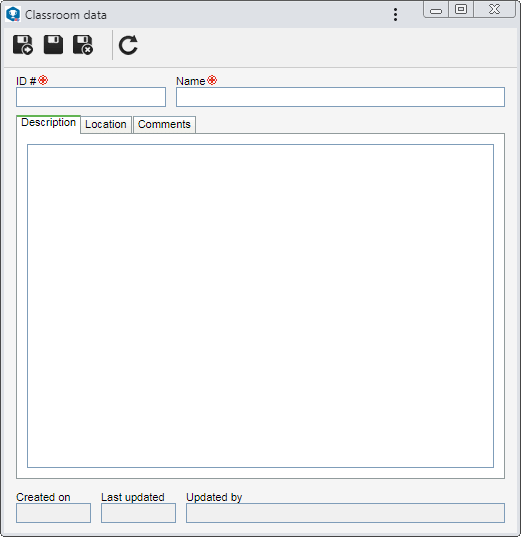The image size is (521, 537).
Task: Click the Updated by field
Action: click(345, 513)
